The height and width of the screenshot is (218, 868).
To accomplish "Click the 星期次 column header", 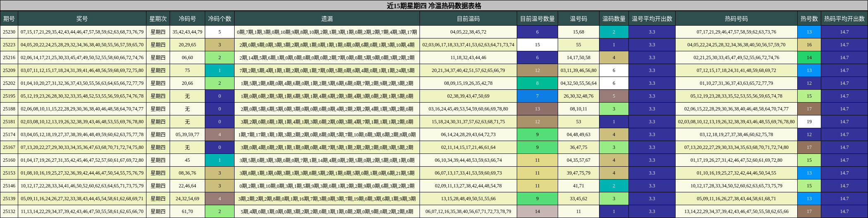I will [x=158, y=19].
